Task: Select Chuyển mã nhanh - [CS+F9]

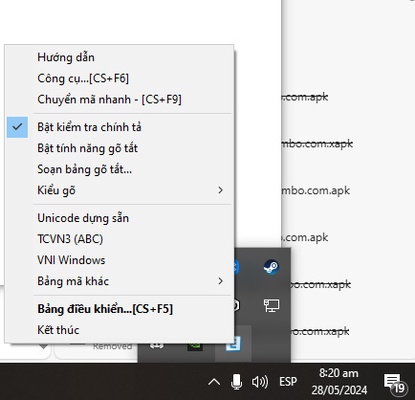Action: [119, 99]
